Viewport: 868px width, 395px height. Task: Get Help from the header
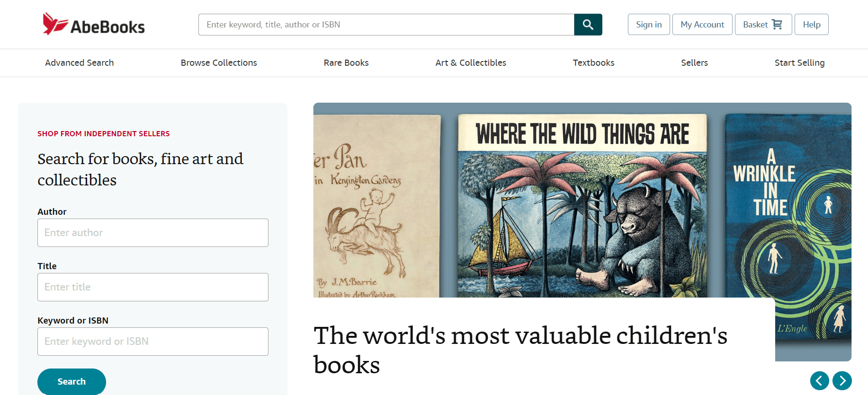click(811, 24)
